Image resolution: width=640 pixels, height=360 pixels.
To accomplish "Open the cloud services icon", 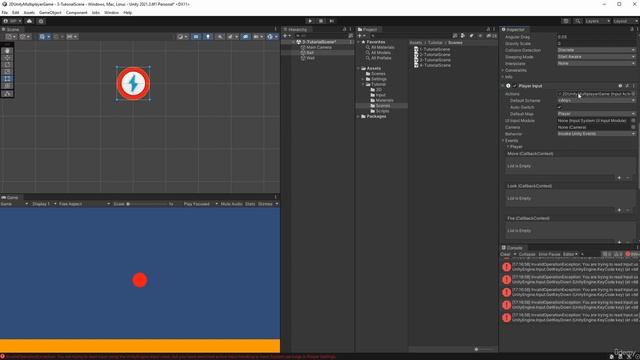I will pyautogui.click(x=29, y=21).
